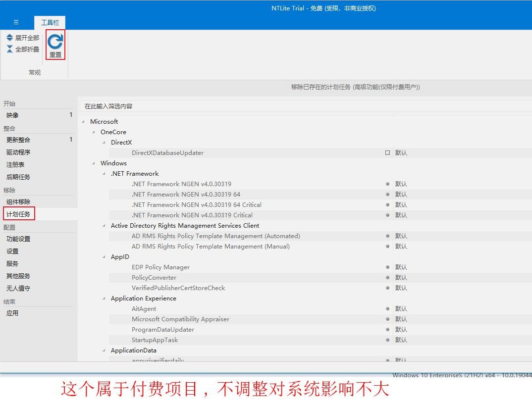
Task: Switch to the 工具栏 tab
Action: click(x=50, y=22)
